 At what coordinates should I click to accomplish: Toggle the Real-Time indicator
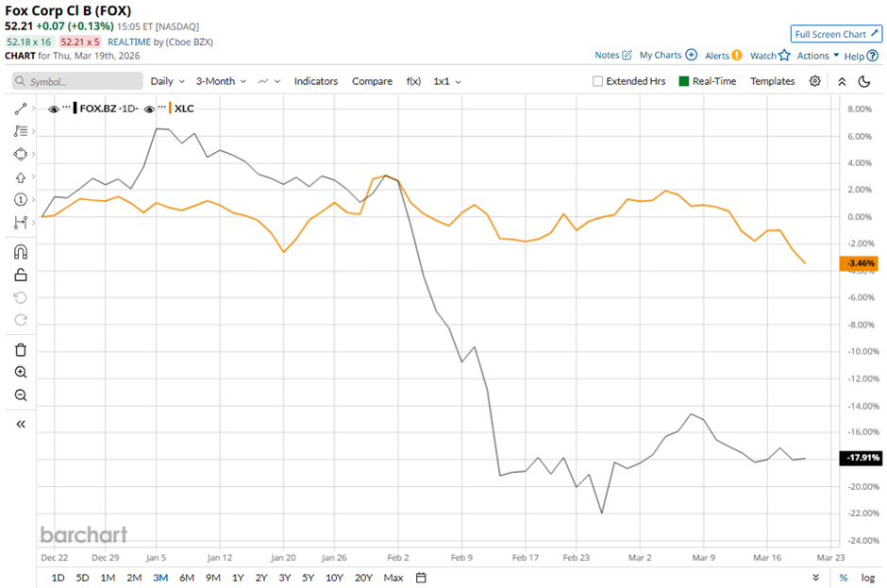click(x=684, y=81)
